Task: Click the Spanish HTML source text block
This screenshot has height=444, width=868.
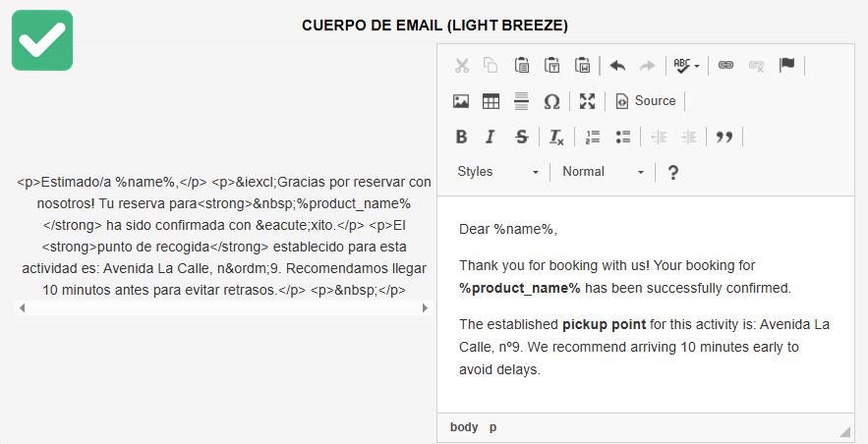Action: 224,236
